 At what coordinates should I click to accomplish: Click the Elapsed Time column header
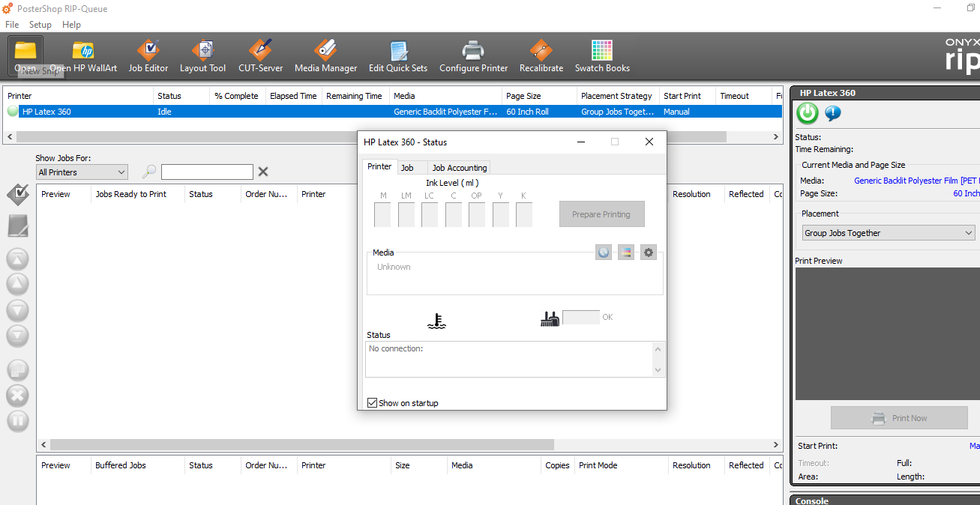click(293, 96)
